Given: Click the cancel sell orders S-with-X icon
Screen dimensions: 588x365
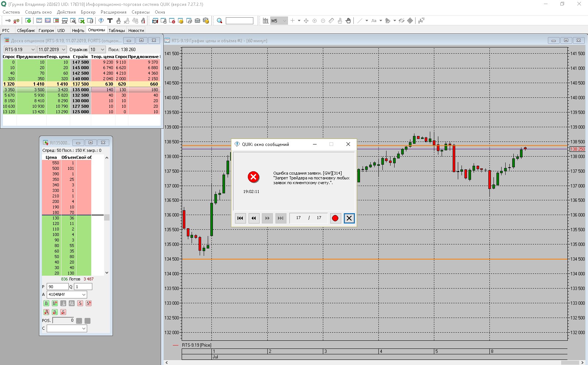Looking at the screenshot, I should click(63, 312).
